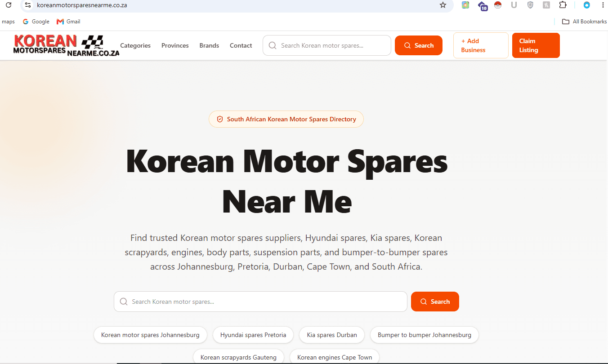The width and height of the screenshot is (608, 364).
Task: Open the Contact nav item
Action: click(x=241, y=45)
